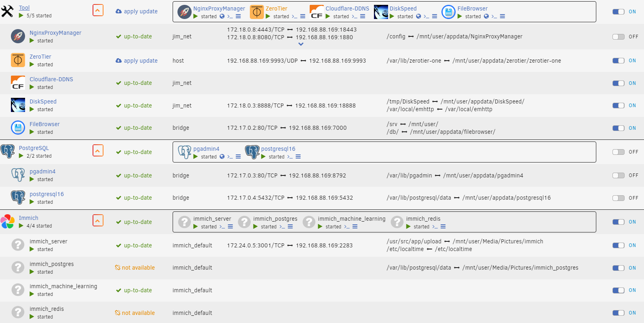This screenshot has height=323, width=644.
Task: Enable autostart for pgadmin4
Action: coord(619,175)
